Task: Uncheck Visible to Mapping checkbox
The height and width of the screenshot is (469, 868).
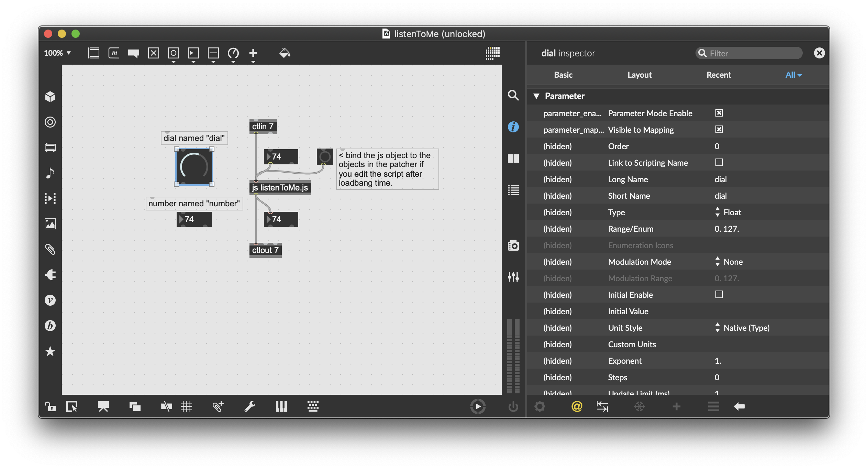Action: pyautogui.click(x=719, y=130)
